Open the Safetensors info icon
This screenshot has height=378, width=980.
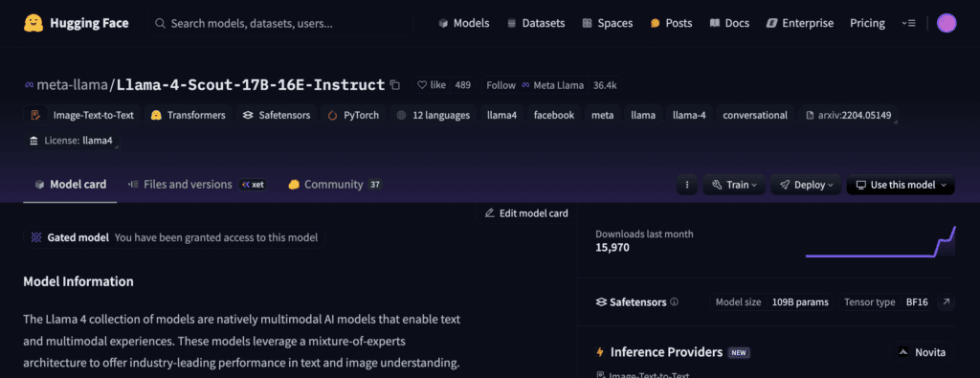(674, 301)
